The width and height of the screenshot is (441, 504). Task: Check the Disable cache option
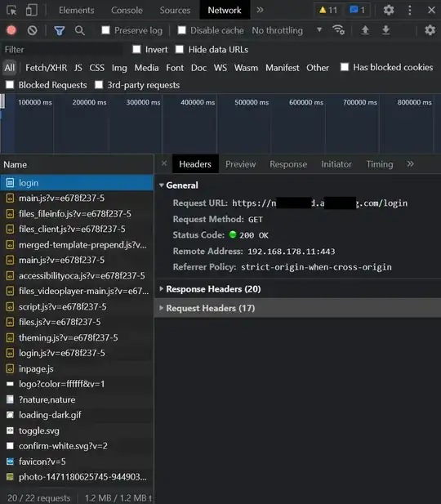181,30
